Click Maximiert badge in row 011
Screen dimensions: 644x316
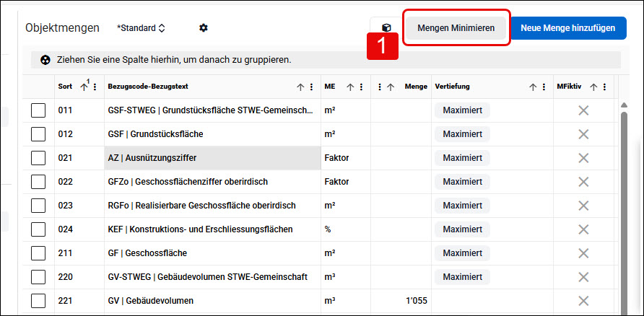pyautogui.click(x=463, y=110)
